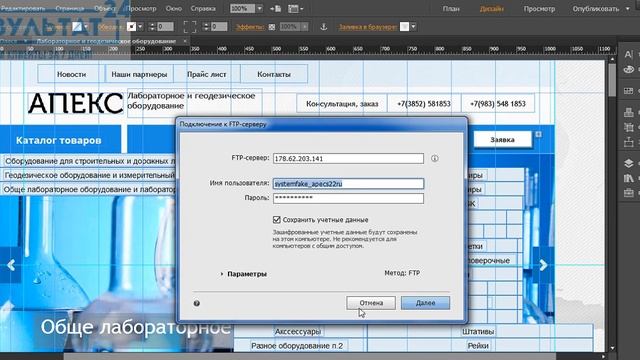Click the FTP-сервер input field
640x360 pixels.
click(348, 158)
